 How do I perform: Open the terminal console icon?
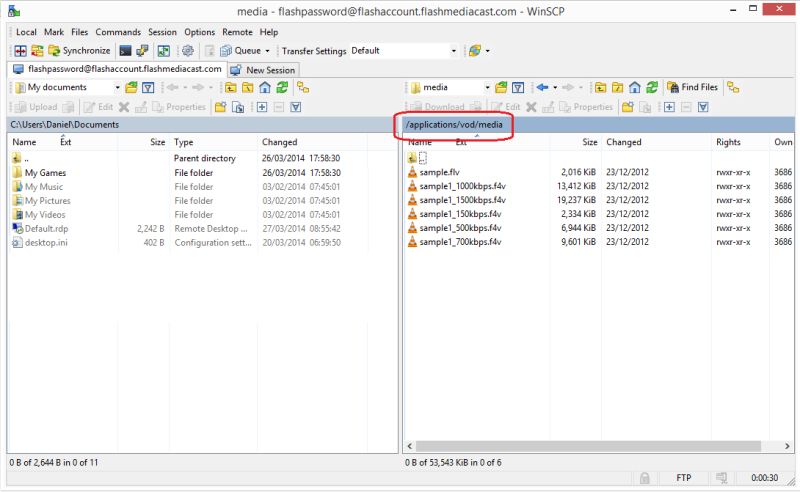point(125,51)
